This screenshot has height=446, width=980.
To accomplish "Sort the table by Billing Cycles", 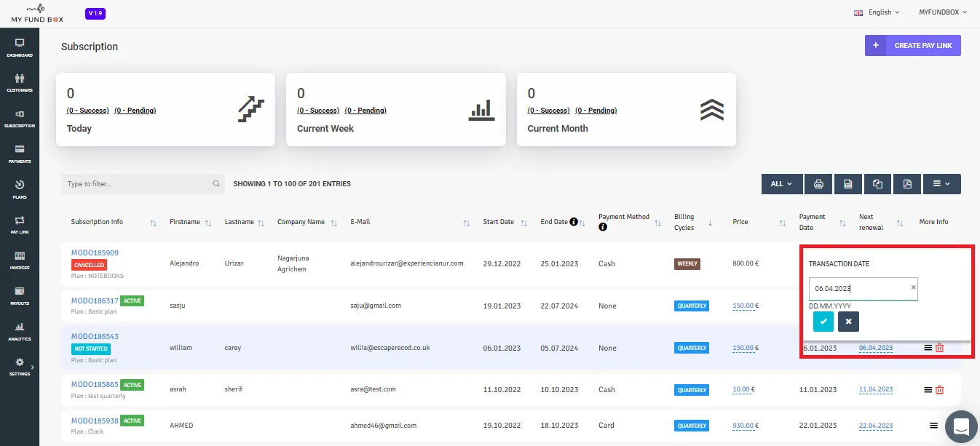I will click(x=710, y=223).
